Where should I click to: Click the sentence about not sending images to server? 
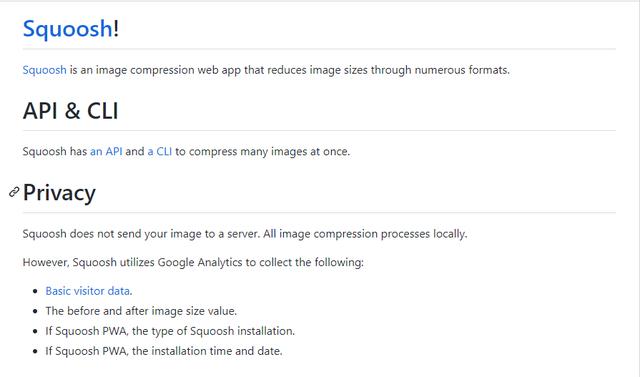click(245, 234)
